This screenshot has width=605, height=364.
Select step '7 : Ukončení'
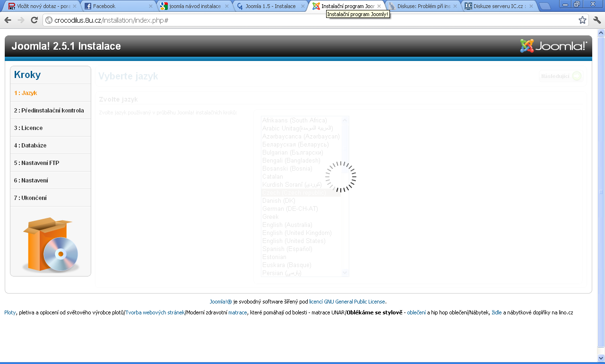(51, 198)
